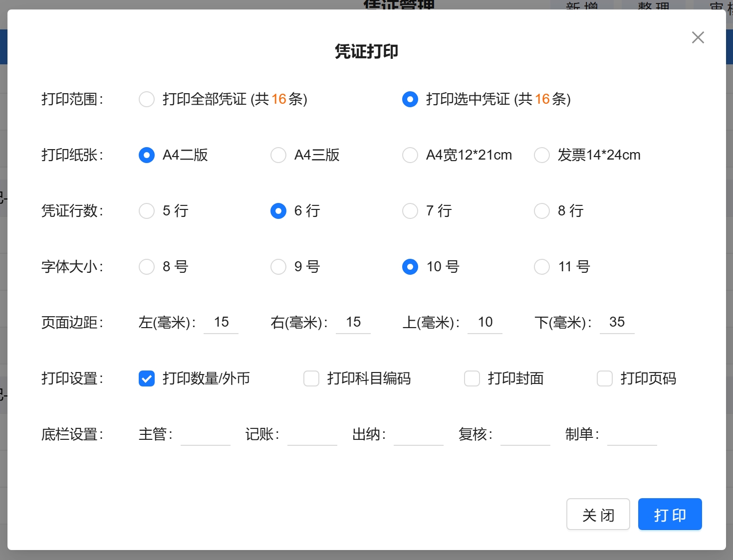The width and height of the screenshot is (733, 560).
Task: Choose A4宽12*21cm paper option
Action: point(410,155)
